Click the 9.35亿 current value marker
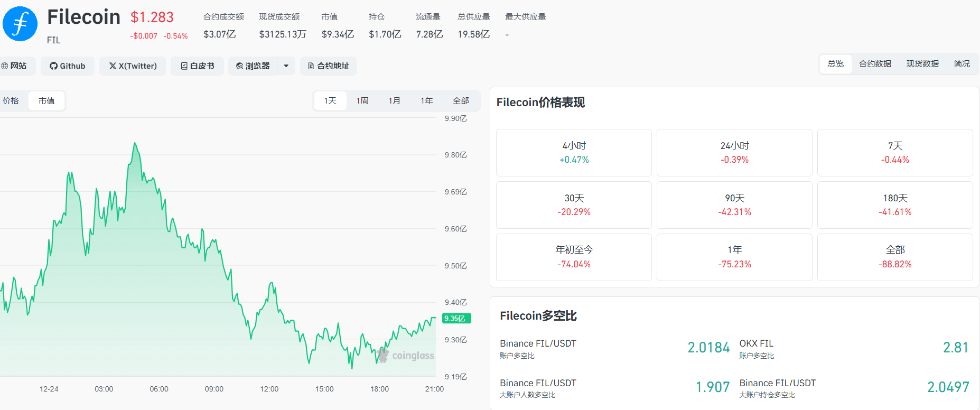 click(456, 318)
